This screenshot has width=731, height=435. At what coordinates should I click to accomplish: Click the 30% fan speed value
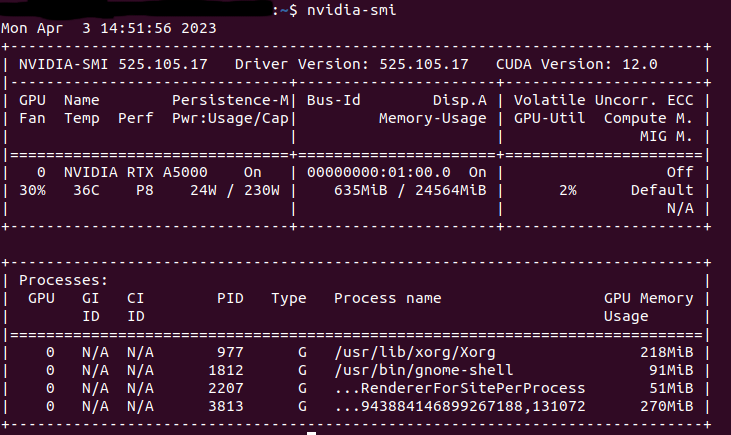(31, 190)
